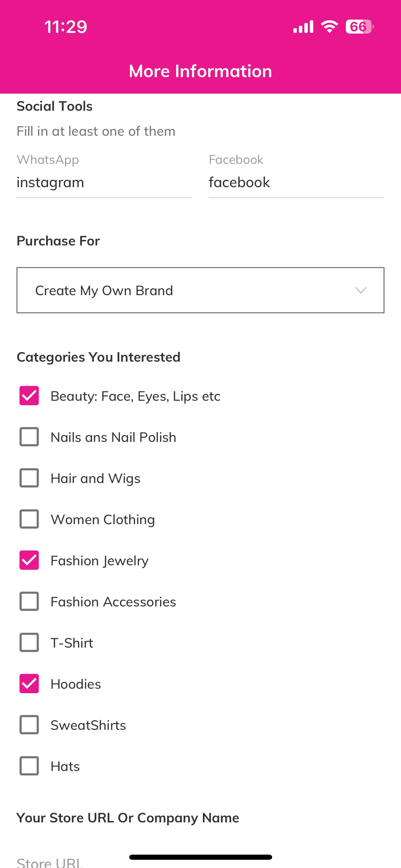Open the Create My Own Brand dropdown

[200, 290]
